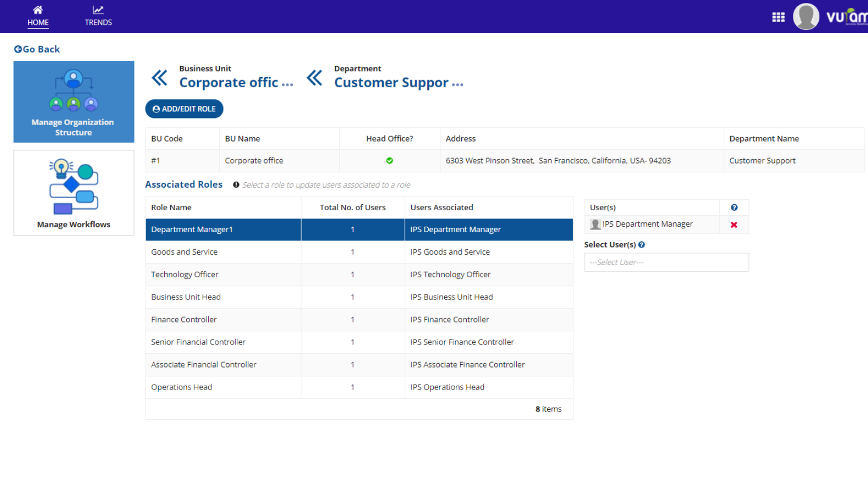The height and width of the screenshot is (481, 868).
Task: Select the Operations Head role
Action: pos(181,387)
